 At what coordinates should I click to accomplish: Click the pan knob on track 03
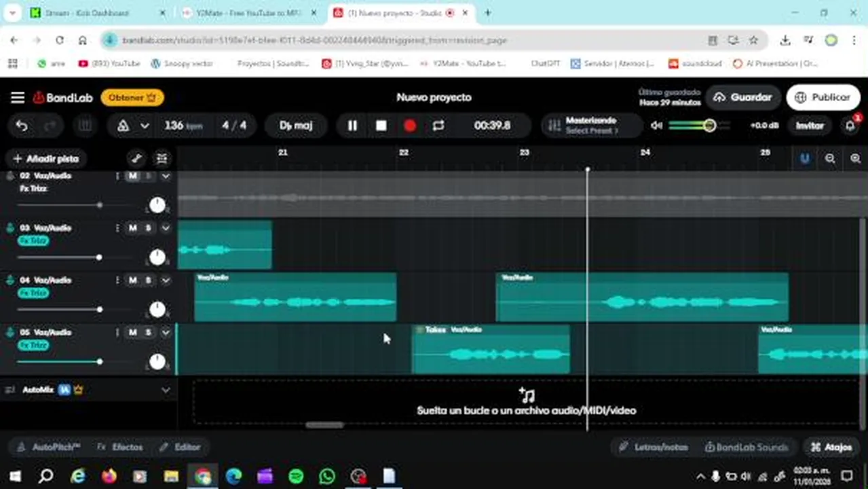click(157, 257)
